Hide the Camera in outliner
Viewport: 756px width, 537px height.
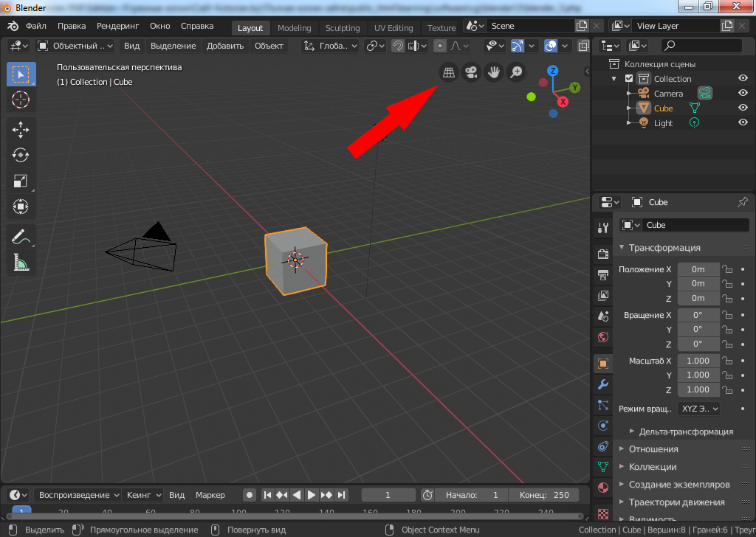743,94
